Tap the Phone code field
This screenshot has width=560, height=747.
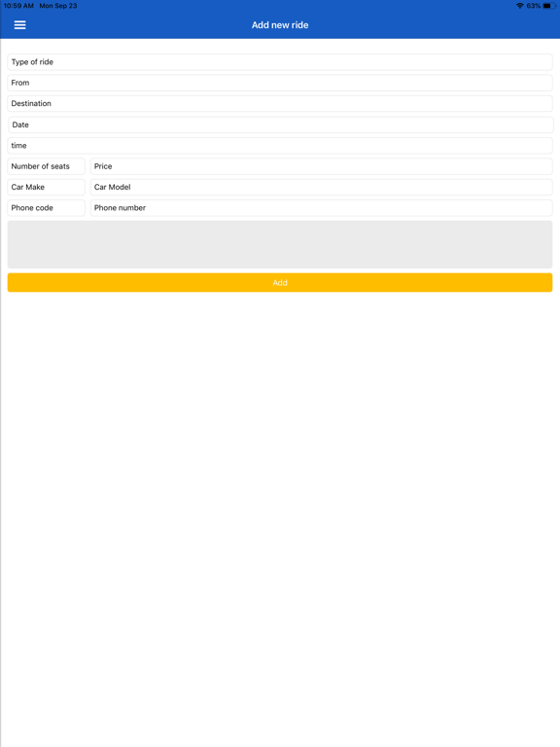pos(47,208)
